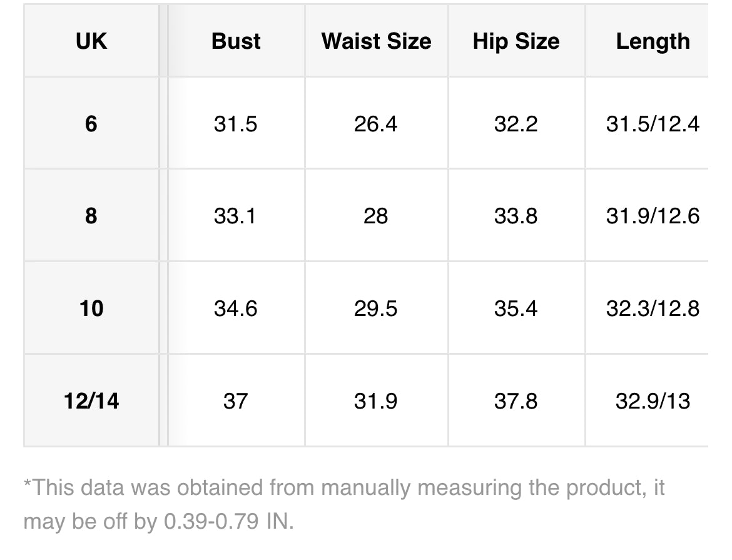Click the Waist Size header

click(376, 41)
